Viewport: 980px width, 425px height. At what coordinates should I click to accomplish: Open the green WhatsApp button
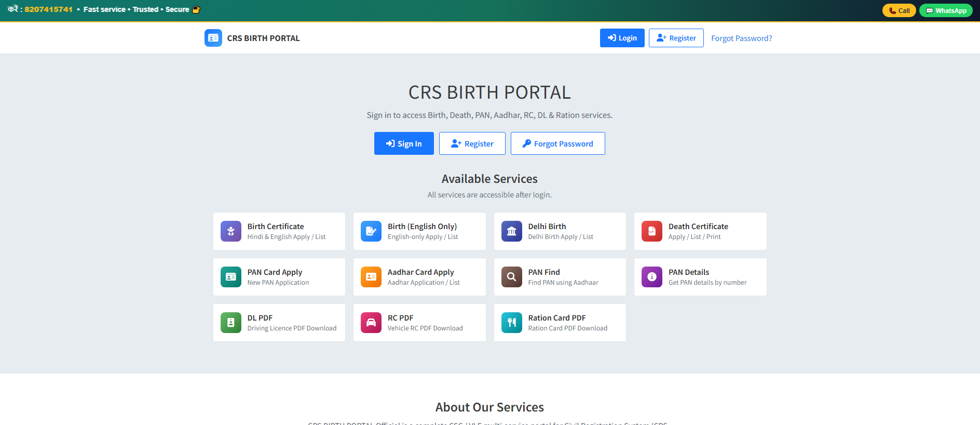tap(946, 10)
